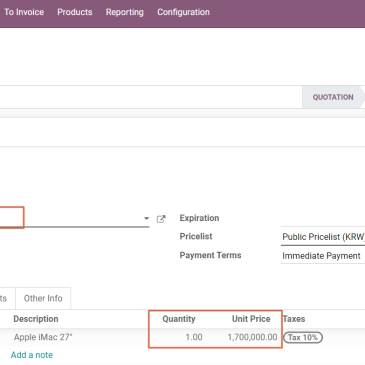Select the Quotation status stage
The image size is (365, 365).
tap(333, 97)
